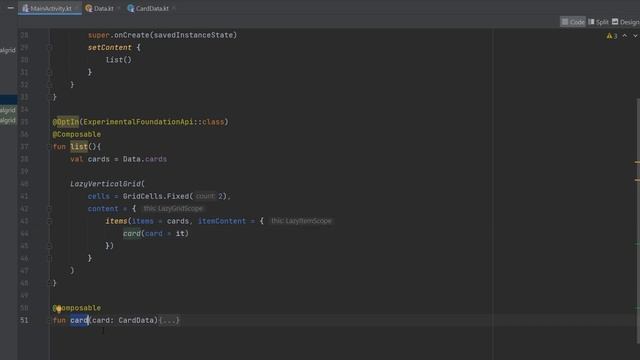Click the 'this: LazyGridScope' inlay hint
Viewport: 640px width, 360px height.
173,209
